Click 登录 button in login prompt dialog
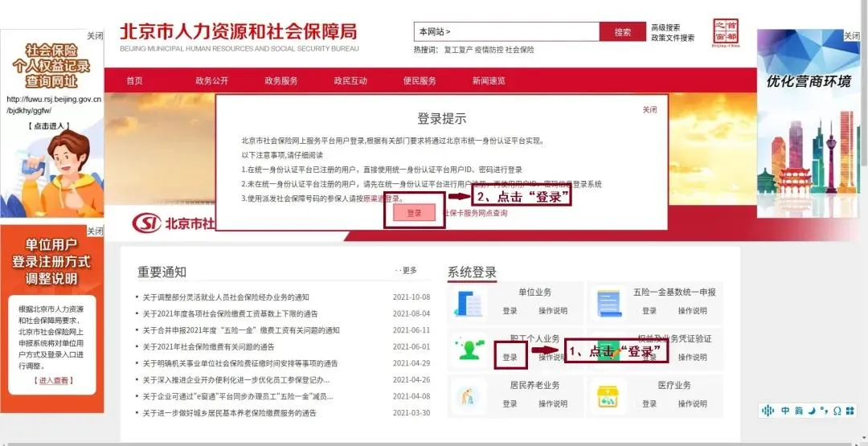 (x=414, y=213)
